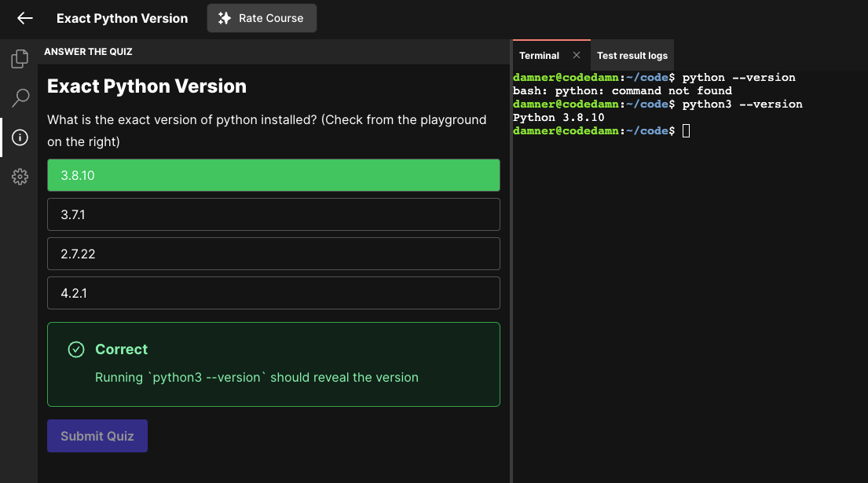
Task: Open the file explorer sidebar icon
Action: coord(20,59)
